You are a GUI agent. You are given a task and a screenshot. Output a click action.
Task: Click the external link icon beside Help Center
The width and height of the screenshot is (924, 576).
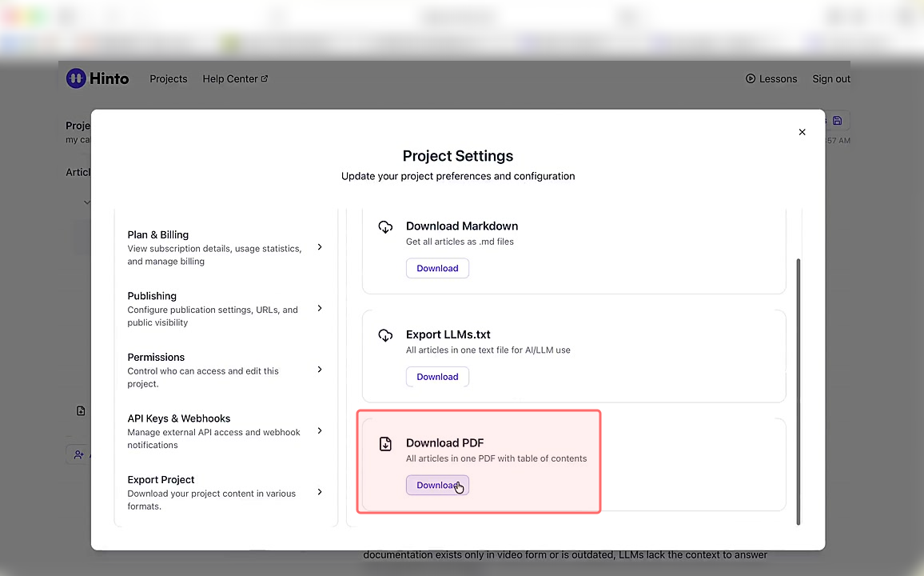click(x=265, y=78)
